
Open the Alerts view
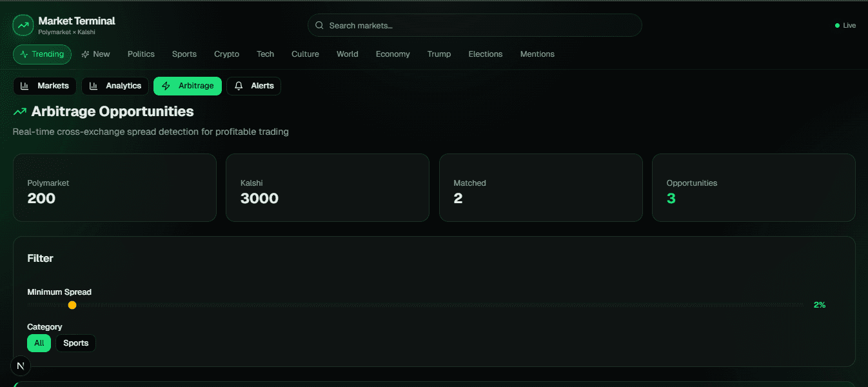[x=253, y=86]
